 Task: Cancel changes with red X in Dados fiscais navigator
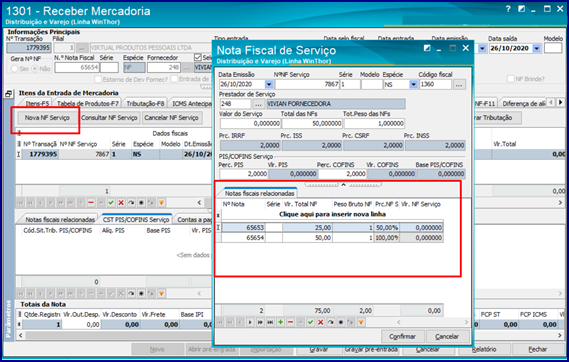[x=121, y=202]
